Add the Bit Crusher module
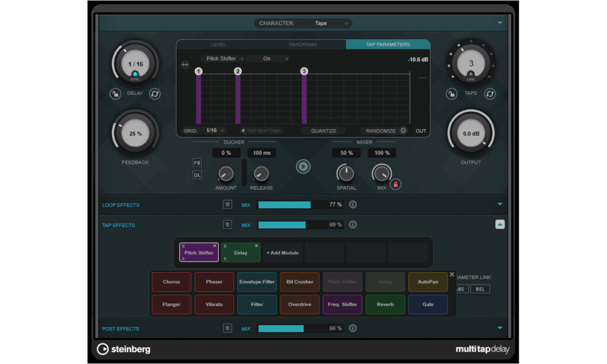 pos(299,282)
